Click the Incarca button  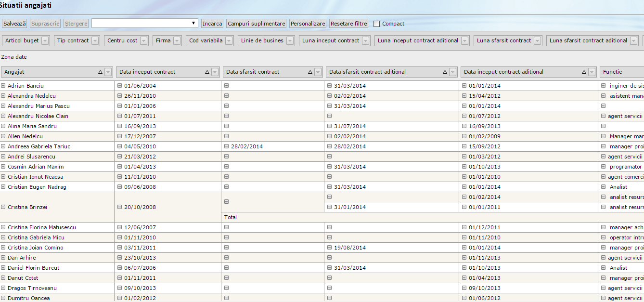pyautogui.click(x=212, y=24)
